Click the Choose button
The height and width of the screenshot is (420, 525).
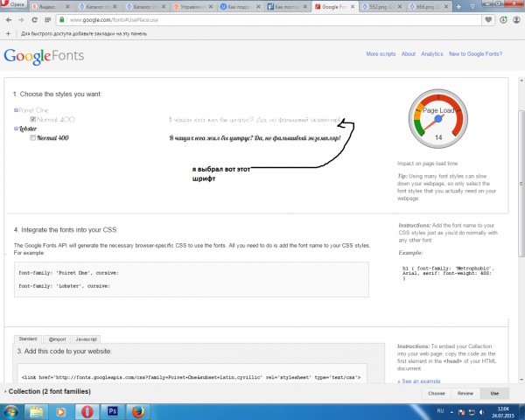point(437,393)
